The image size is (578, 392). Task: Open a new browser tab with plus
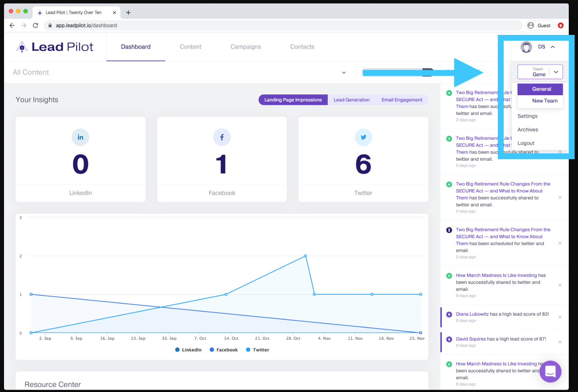(128, 12)
